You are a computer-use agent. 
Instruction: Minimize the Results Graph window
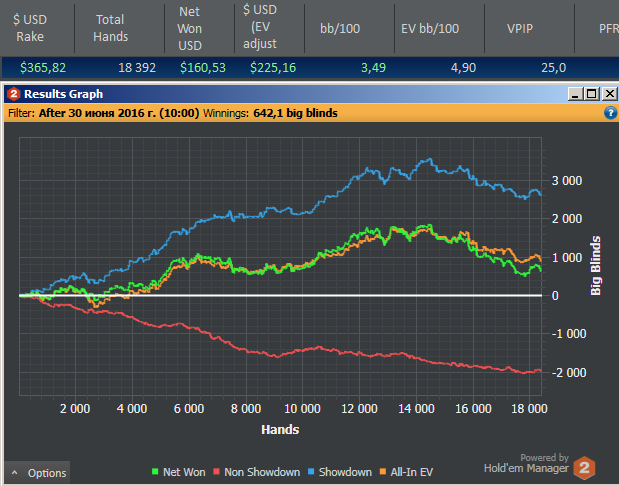[x=575, y=94]
